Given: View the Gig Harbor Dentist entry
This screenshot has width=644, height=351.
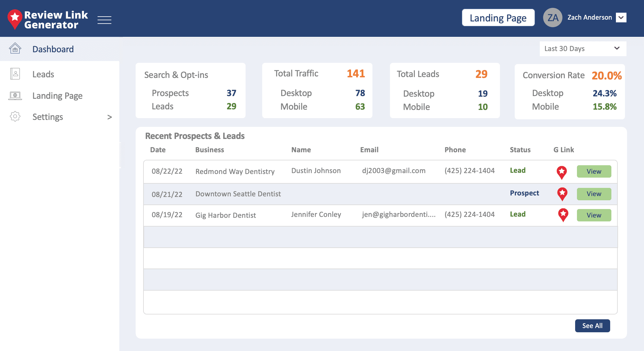Looking at the screenshot, I should (x=594, y=215).
